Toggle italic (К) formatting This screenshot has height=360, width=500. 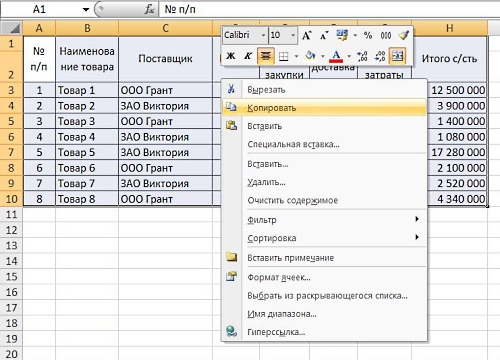(x=248, y=56)
